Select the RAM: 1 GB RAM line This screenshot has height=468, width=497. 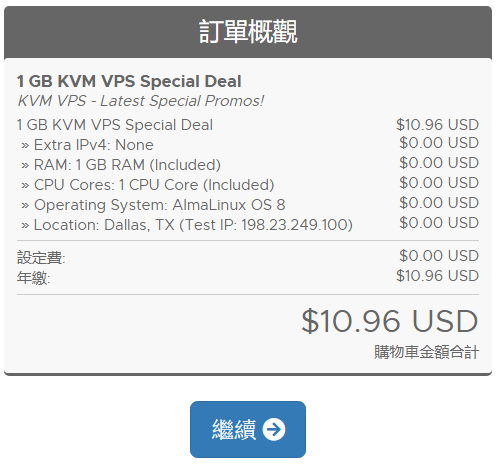pos(121,165)
